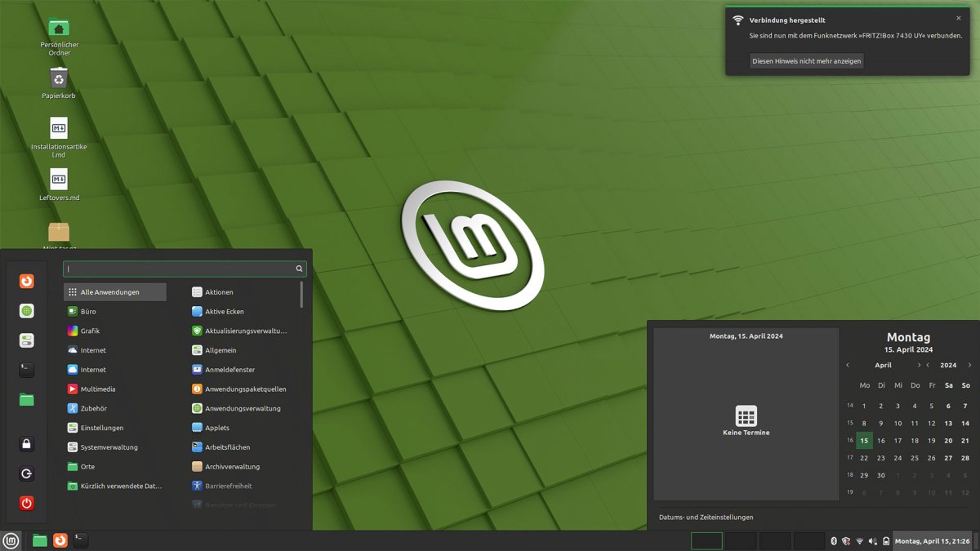The height and width of the screenshot is (551, 980).
Task: Open Software Manager in the menu favorites sidebar
Action: [x=27, y=311]
